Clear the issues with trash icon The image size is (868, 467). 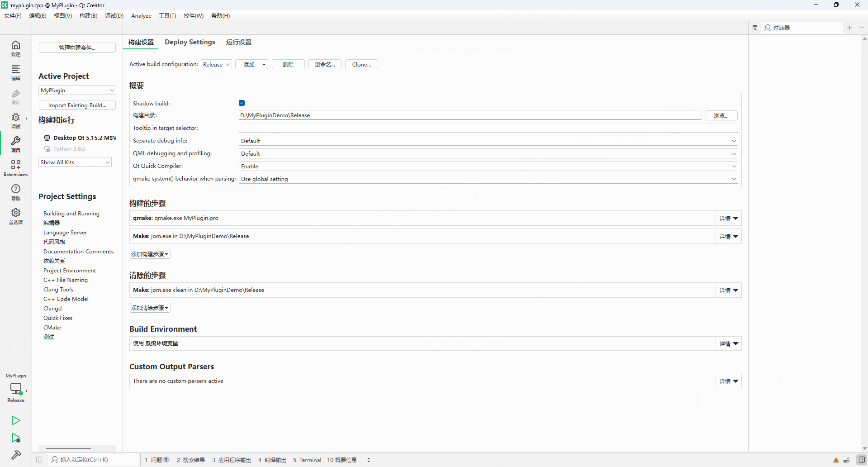tap(755, 28)
